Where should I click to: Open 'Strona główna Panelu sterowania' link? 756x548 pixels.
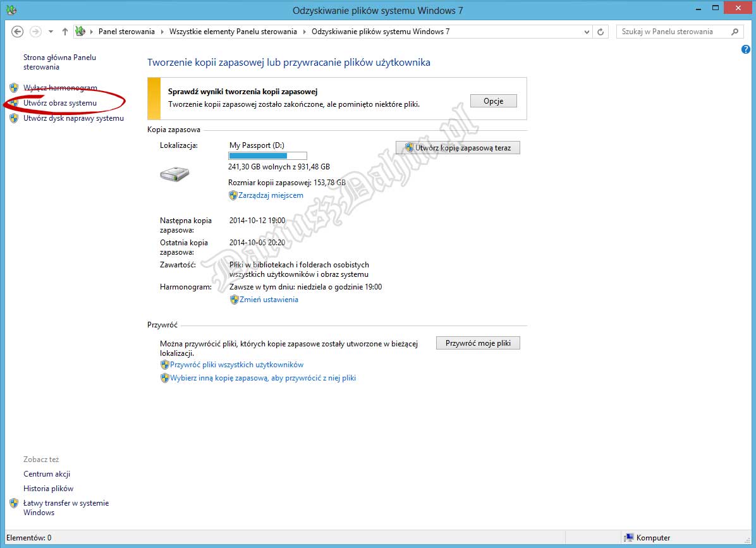click(60, 62)
